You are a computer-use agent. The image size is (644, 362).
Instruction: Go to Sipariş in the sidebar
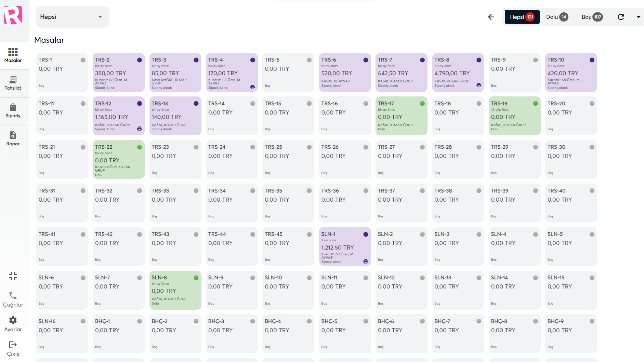click(x=13, y=111)
